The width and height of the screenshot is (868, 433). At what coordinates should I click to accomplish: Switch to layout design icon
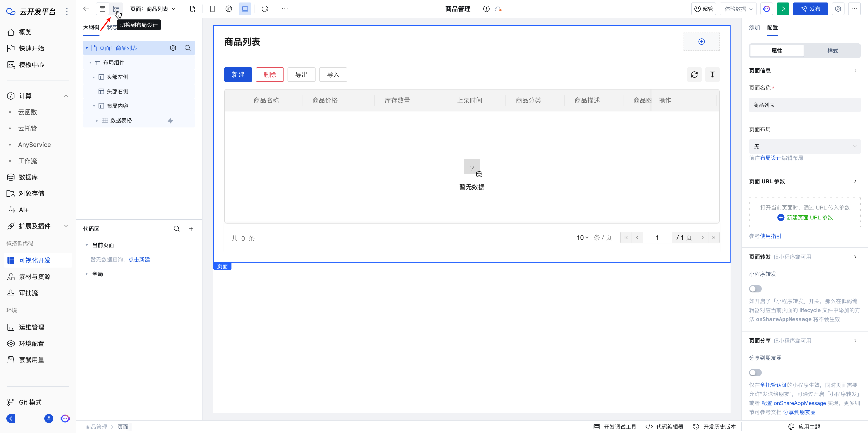[x=116, y=9]
